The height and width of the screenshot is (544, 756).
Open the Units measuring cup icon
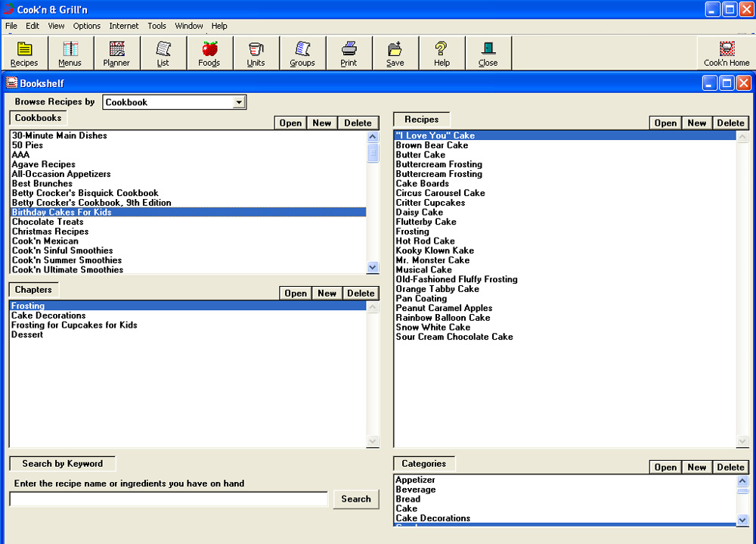256,53
